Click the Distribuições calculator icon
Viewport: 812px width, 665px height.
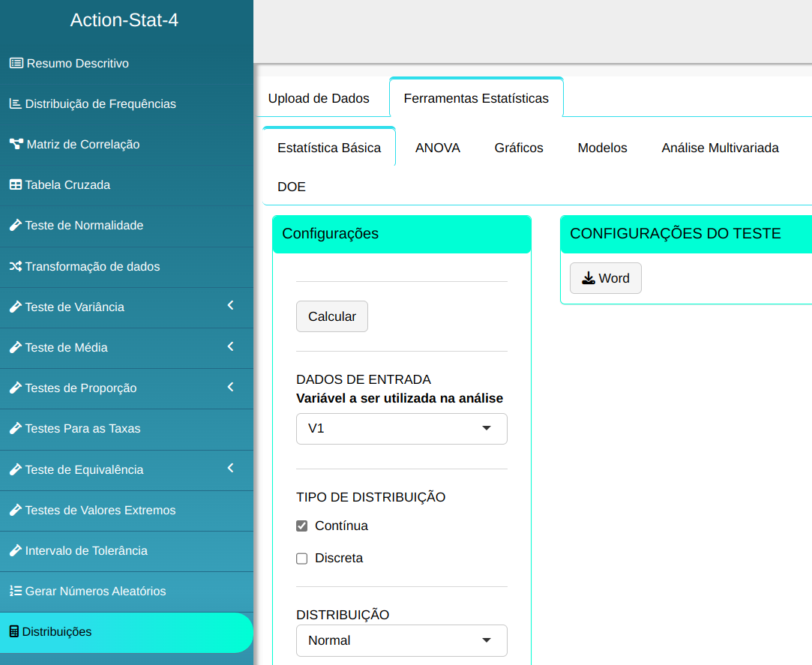click(13, 632)
